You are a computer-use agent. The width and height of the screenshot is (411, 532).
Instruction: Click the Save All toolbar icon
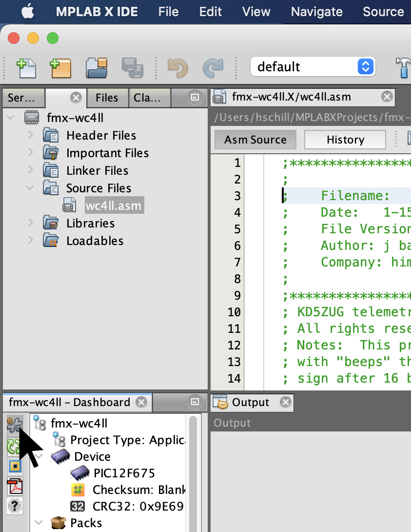coord(132,67)
